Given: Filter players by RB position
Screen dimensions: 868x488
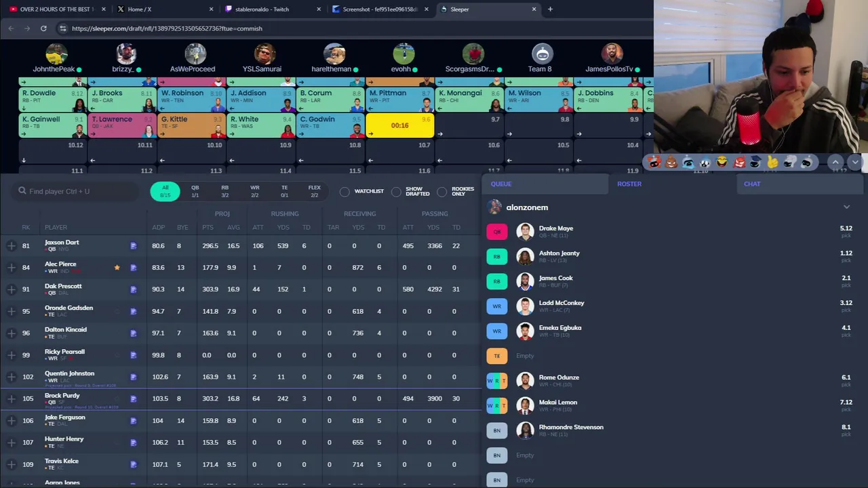Looking at the screenshot, I should (x=224, y=191).
